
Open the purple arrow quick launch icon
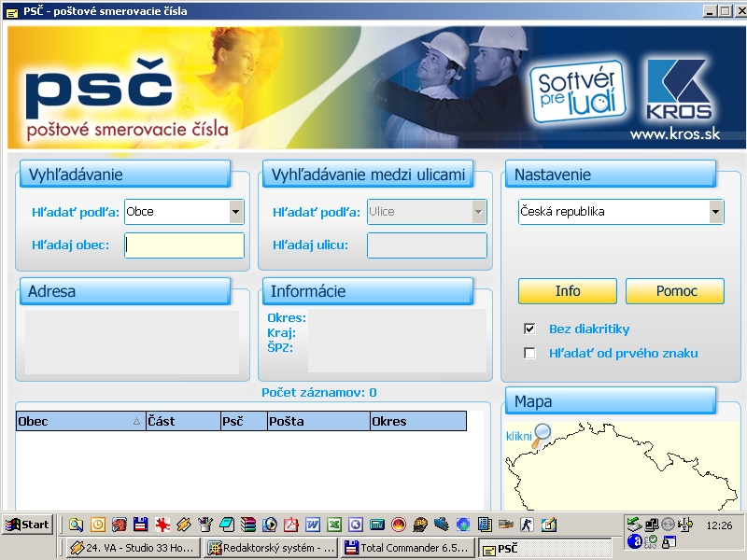tap(356, 525)
